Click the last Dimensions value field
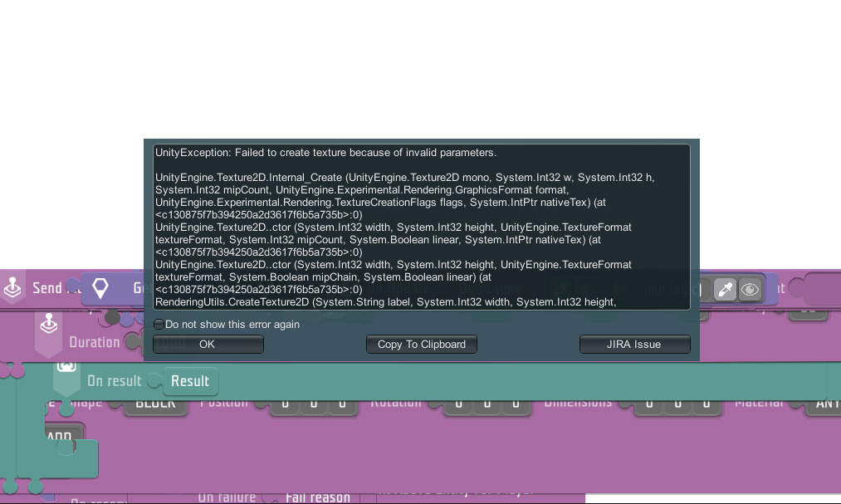The height and width of the screenshot is (504, 841). click(x=706, y=404)
